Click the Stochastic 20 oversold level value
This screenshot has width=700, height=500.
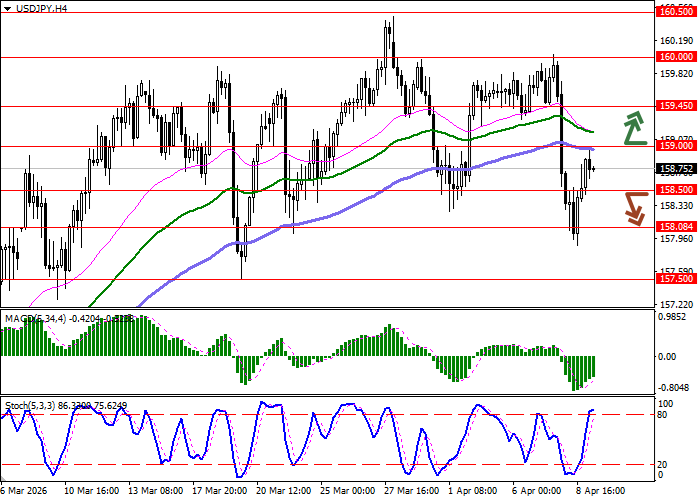pyautogui.click(x=663, y=464)
